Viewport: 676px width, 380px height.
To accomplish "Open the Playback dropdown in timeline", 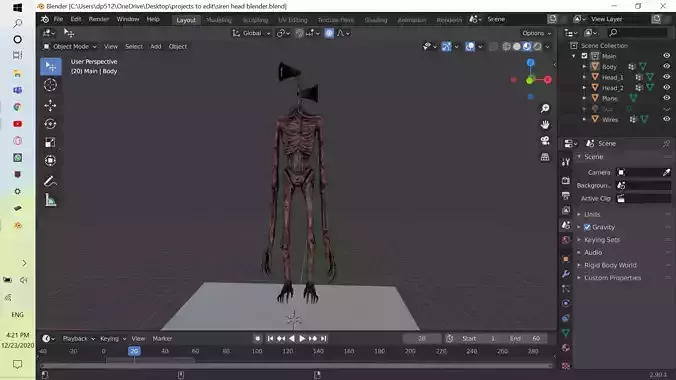I will [78, 339].
